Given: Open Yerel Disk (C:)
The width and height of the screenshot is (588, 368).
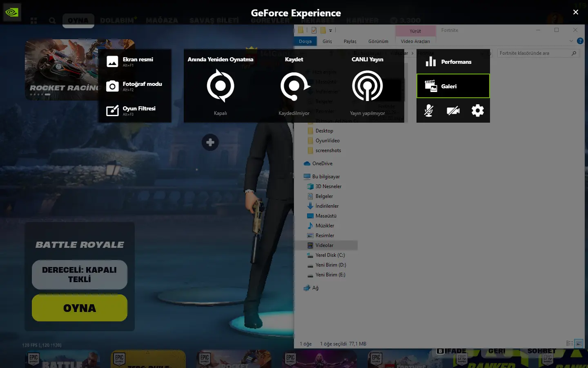Looking at the screenshot, I should click(x=330, y=255).
